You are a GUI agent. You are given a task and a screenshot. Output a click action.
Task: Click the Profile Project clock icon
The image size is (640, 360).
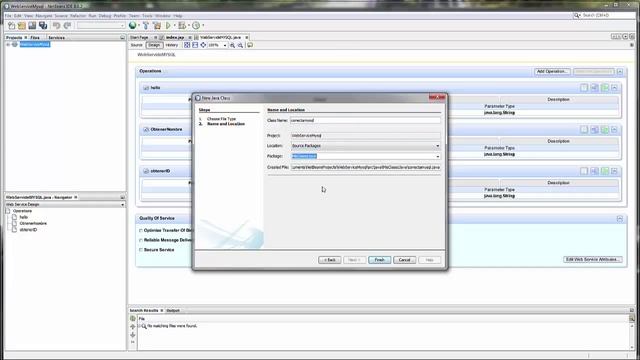tap(196, 26)
